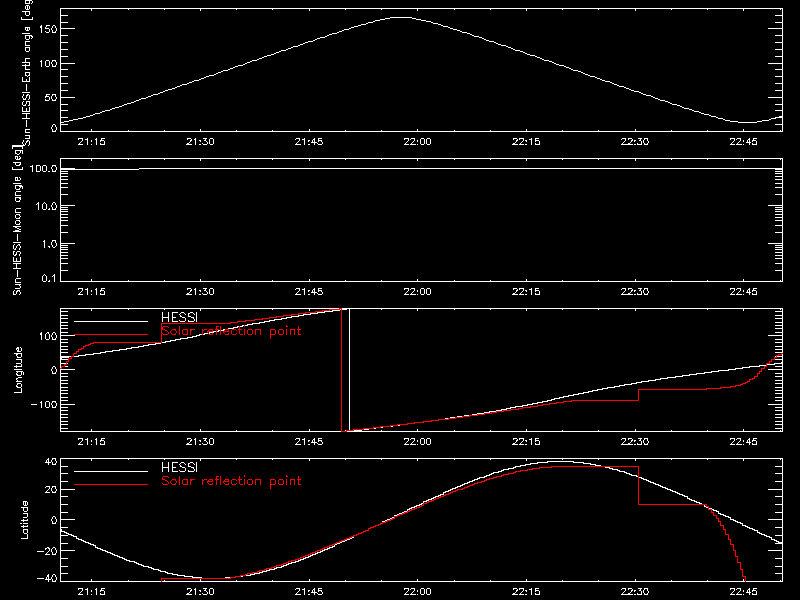Select the 22:00 label under the Earth angle plot
Viewport: 800px width, 600px height.
click(x=417, y=142)
